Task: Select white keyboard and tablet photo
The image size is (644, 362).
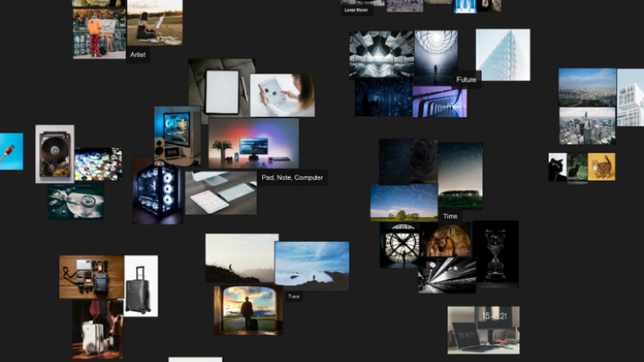Action: (221, 193)
